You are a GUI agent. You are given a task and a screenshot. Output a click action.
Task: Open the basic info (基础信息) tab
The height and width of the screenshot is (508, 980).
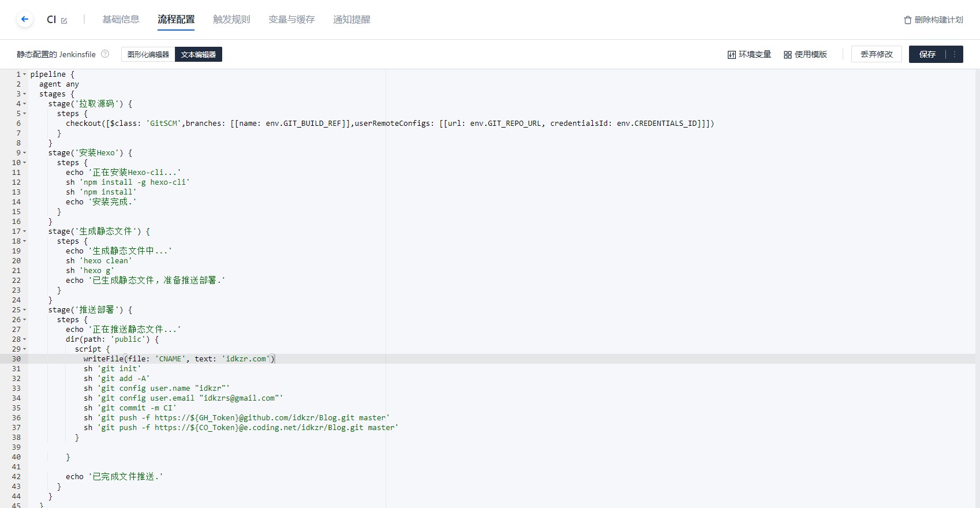(121, 19)
